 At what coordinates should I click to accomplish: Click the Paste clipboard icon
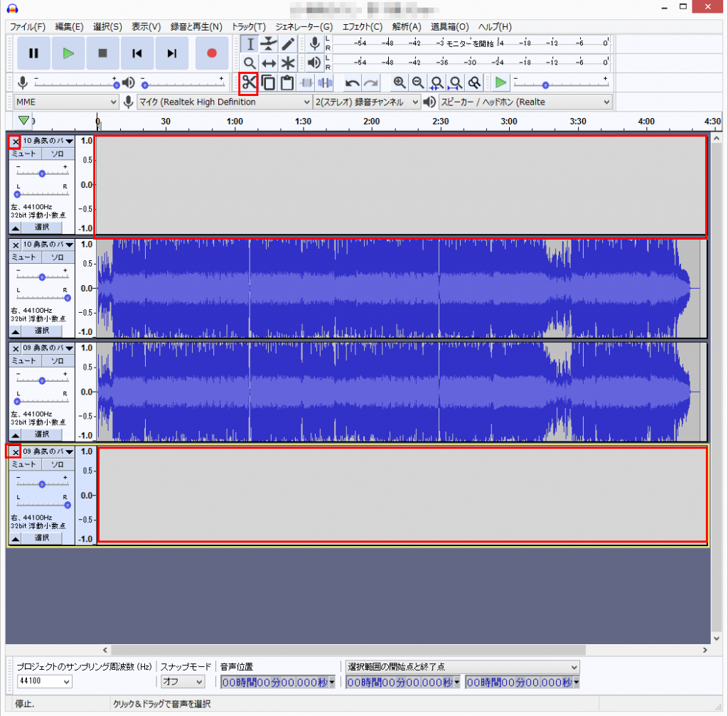[x=287, y=82]
